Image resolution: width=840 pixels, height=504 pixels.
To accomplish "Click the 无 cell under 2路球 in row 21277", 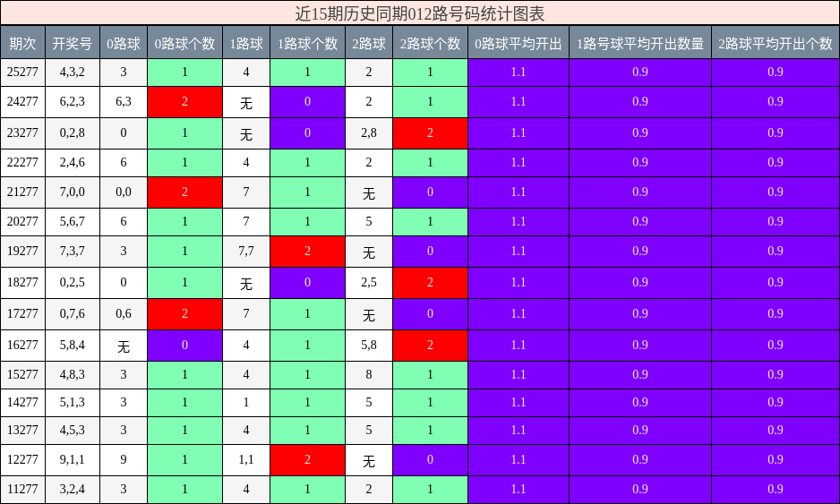I will (369, 192).
